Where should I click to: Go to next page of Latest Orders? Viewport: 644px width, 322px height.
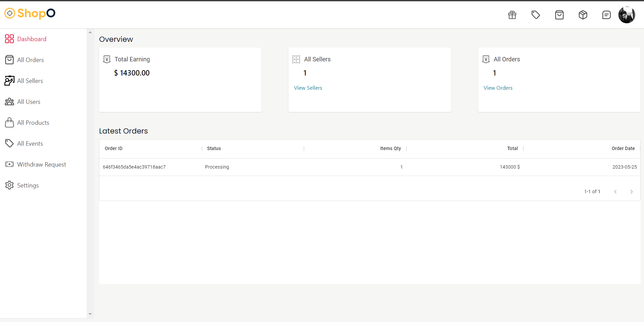631,192
